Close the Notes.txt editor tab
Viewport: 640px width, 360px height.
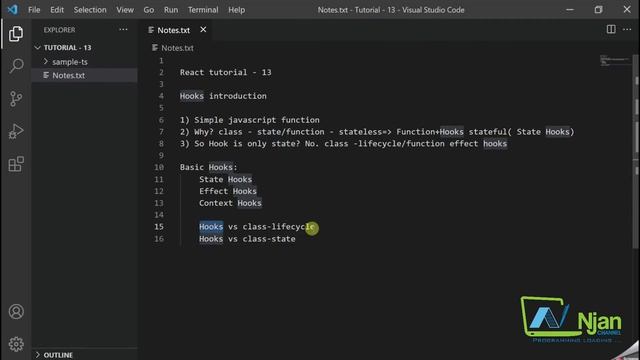pyautogui.click(x=203, y=29)
